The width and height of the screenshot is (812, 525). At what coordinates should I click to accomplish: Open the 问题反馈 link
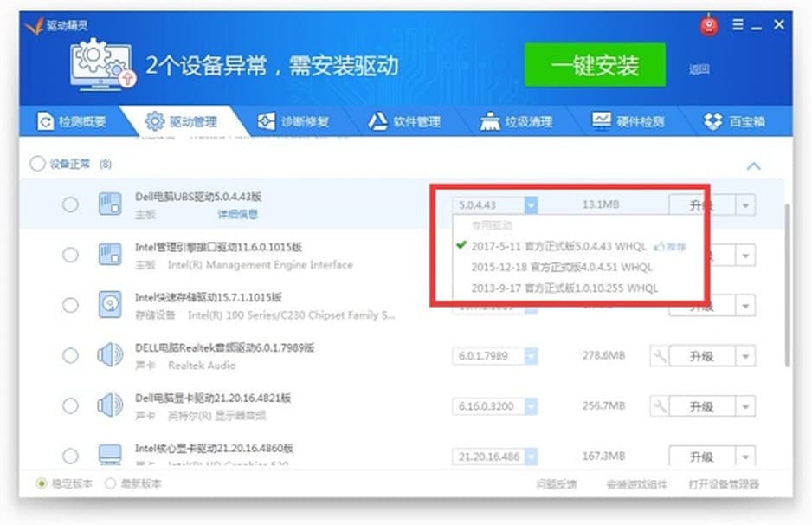(x=556, y=484)
